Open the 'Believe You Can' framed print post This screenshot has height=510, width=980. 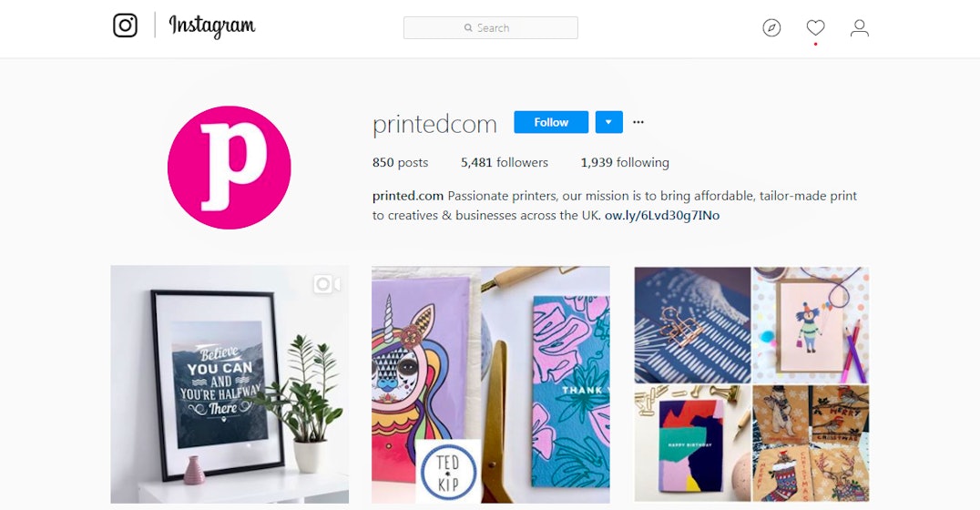230,384
